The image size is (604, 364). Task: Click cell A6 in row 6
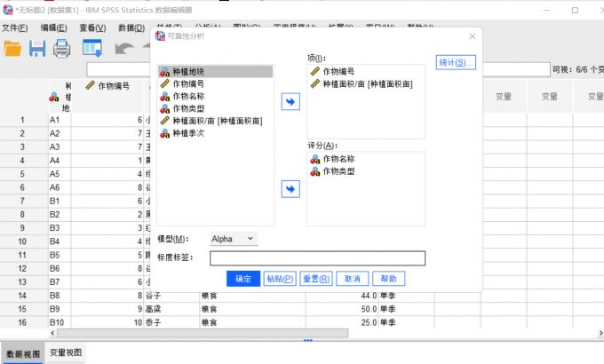tap(60, 187)
